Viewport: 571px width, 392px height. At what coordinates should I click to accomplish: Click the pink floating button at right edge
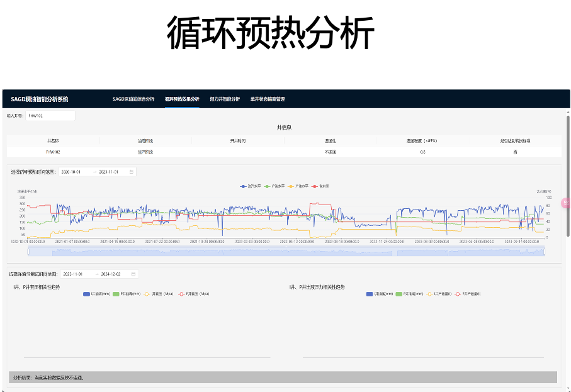567,203
